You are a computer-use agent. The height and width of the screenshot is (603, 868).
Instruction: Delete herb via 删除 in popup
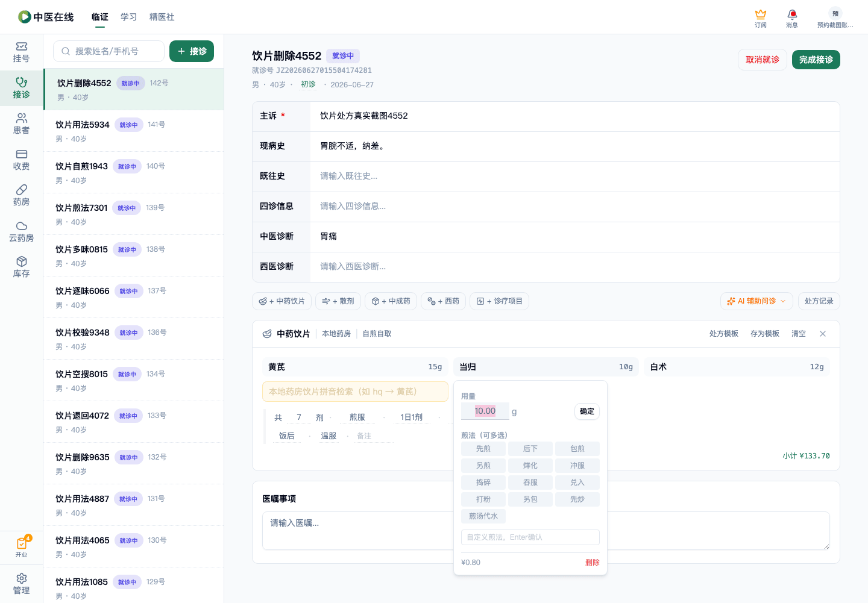tap(593, 563)
